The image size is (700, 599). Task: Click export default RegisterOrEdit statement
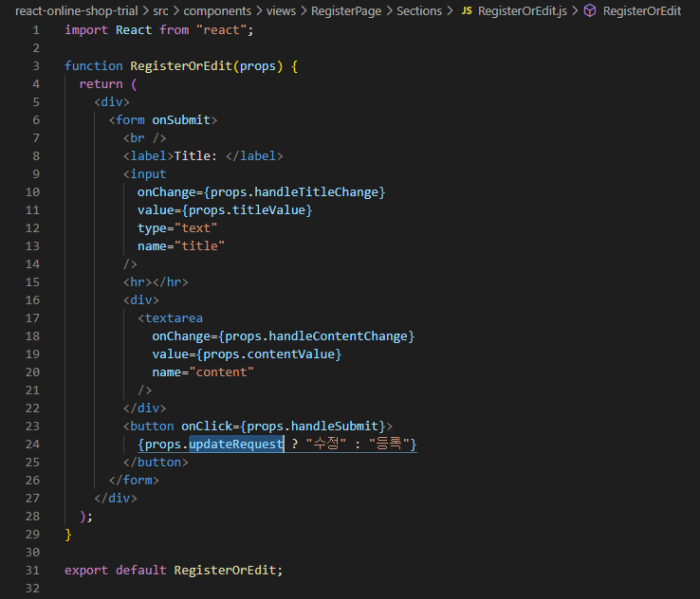coord(174,571)
